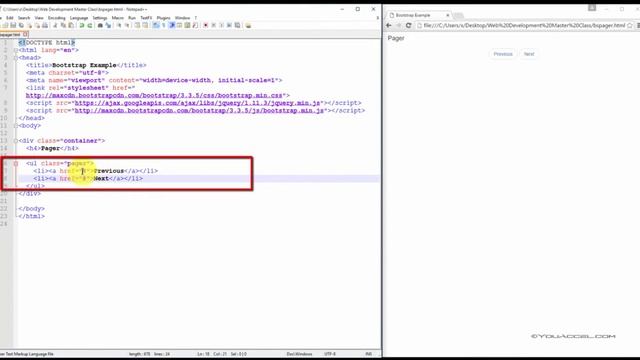
Task: Click the Copy toolbar icon
Action: (x=63, y=25)
